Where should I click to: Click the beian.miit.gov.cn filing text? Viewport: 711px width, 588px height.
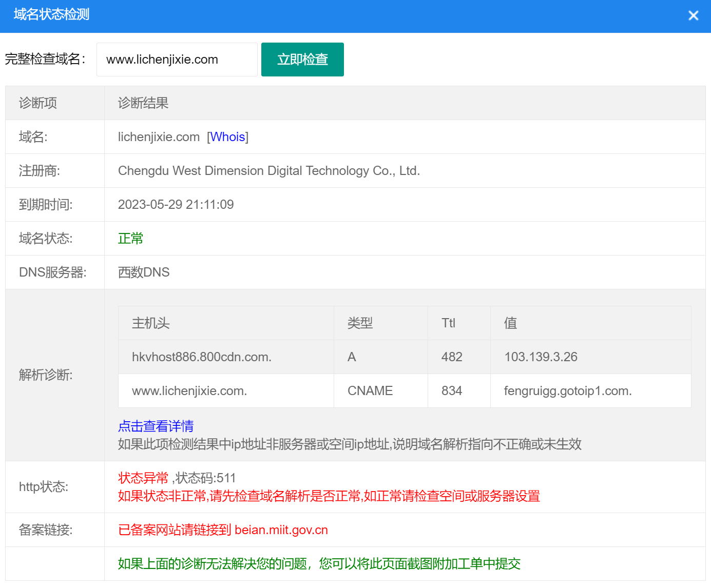pyautogui.click(x=281, y=530)
